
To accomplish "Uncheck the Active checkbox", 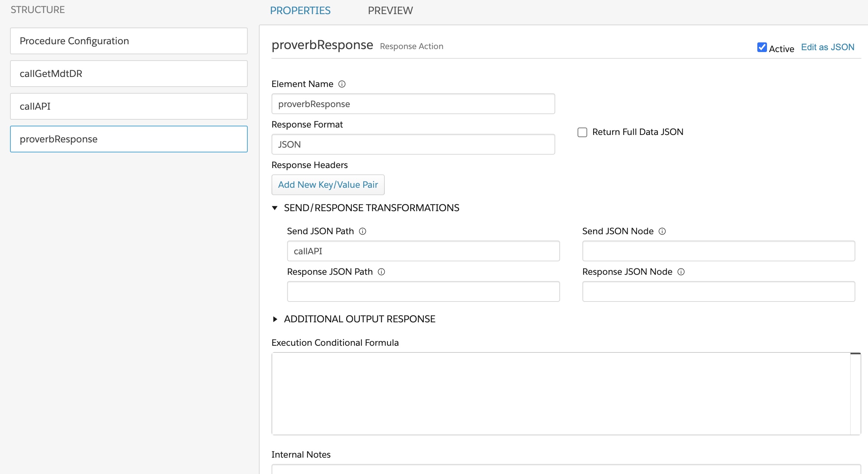I will click(x=762, y=47).
